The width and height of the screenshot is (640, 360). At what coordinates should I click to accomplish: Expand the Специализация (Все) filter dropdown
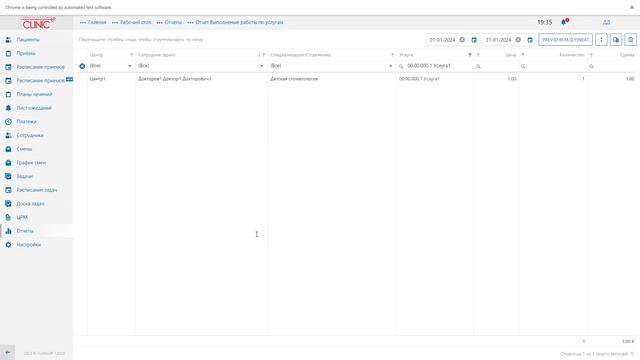pos(390,66)
